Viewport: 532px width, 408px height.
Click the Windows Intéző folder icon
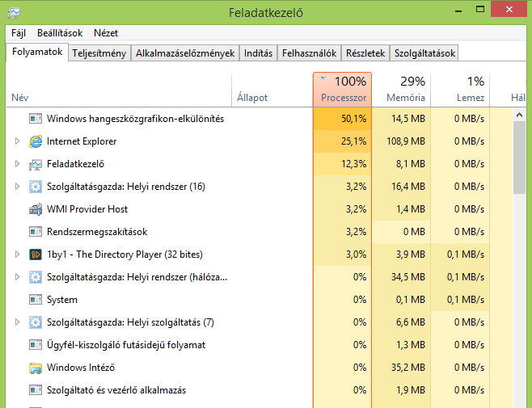pos(36,368)
